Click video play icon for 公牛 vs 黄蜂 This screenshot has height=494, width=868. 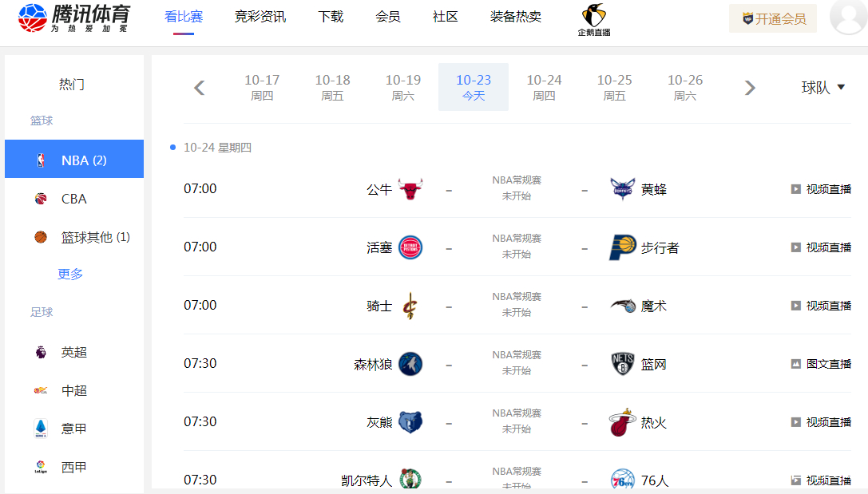coord(796,189)
